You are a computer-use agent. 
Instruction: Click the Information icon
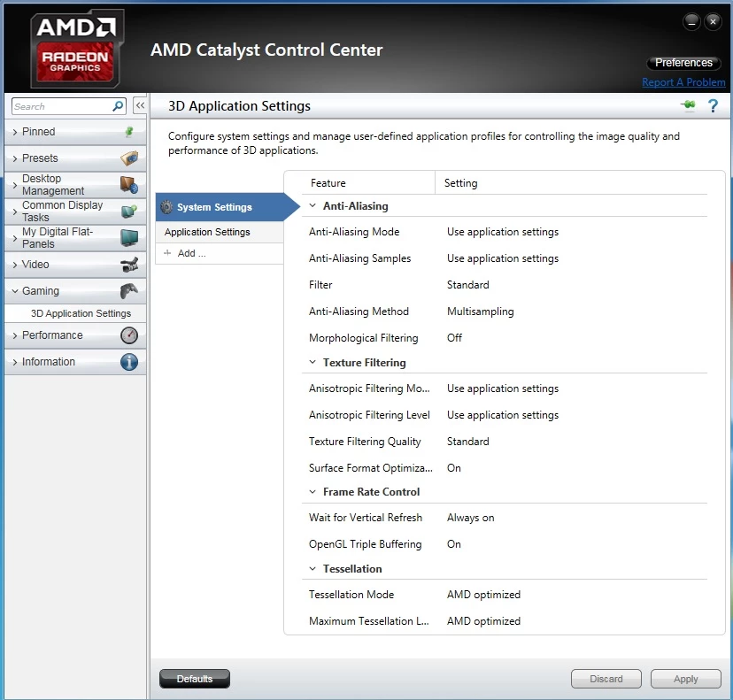tap(129, 362)
